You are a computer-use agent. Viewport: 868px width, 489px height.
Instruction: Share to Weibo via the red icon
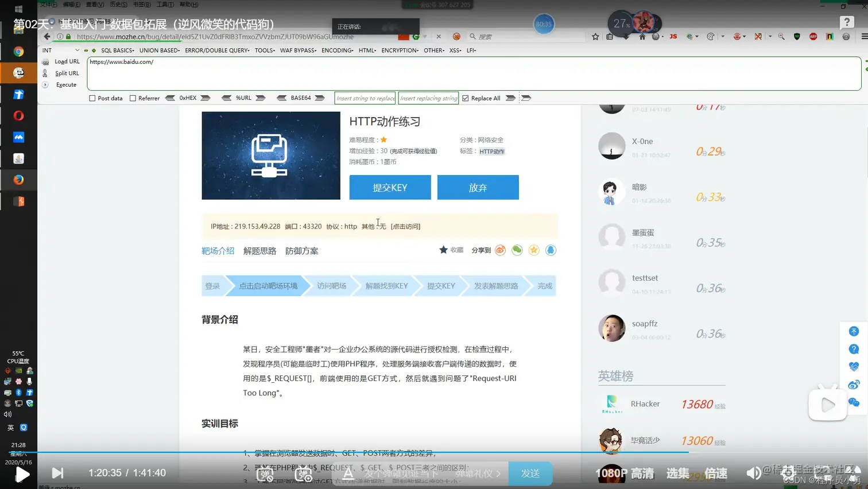tap(501, 250)
